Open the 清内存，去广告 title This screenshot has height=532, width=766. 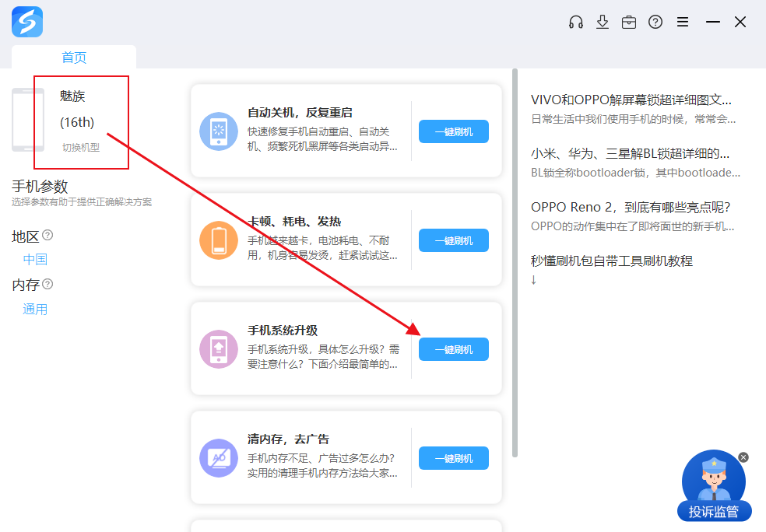288,439
